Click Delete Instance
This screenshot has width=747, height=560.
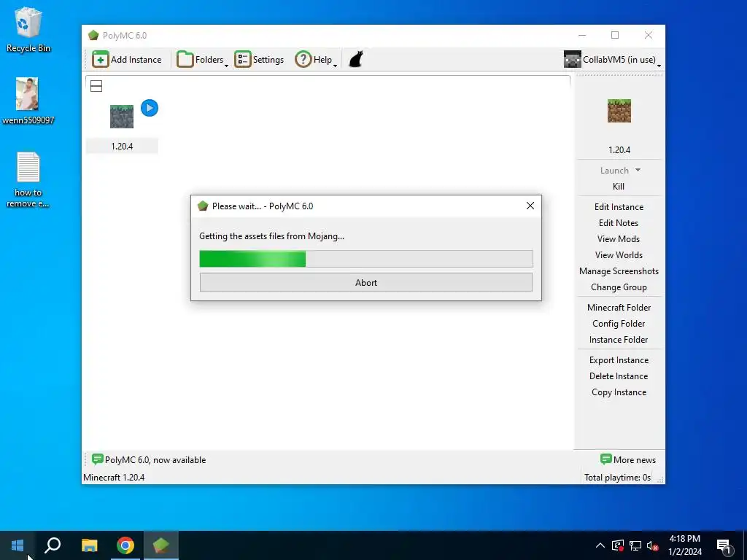[x=619, y=376]
